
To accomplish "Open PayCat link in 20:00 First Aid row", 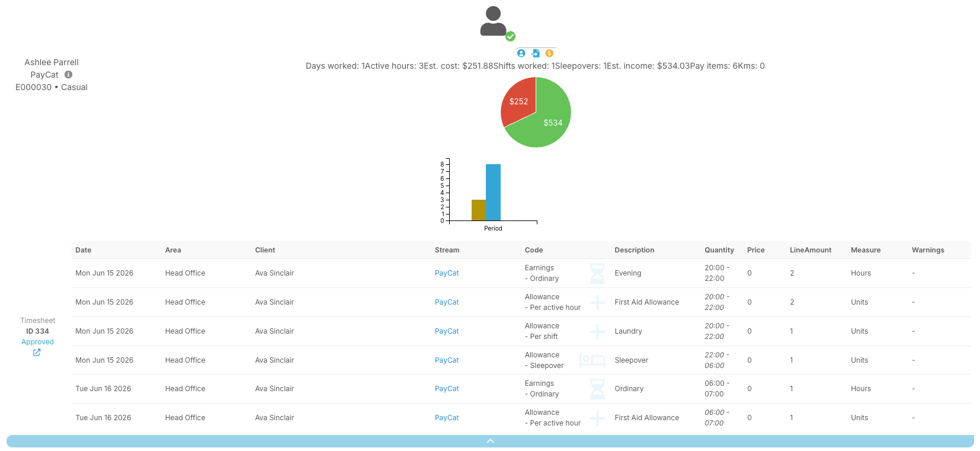I will (447, 302).
